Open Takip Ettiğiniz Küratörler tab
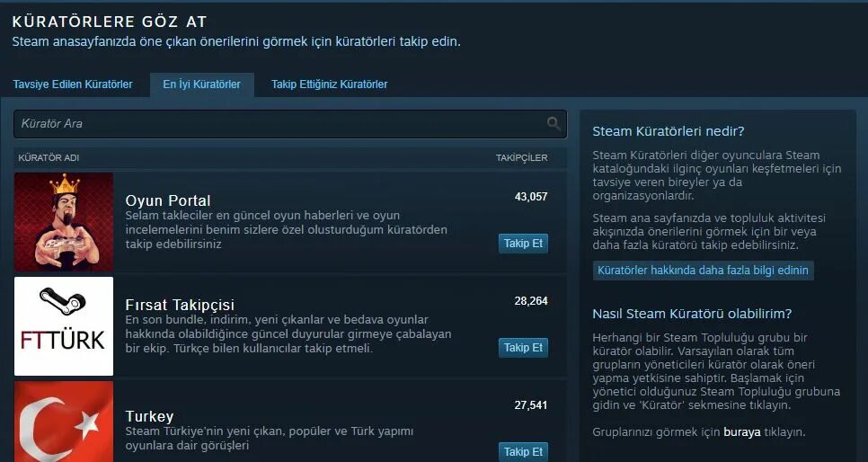 (330, 84)
